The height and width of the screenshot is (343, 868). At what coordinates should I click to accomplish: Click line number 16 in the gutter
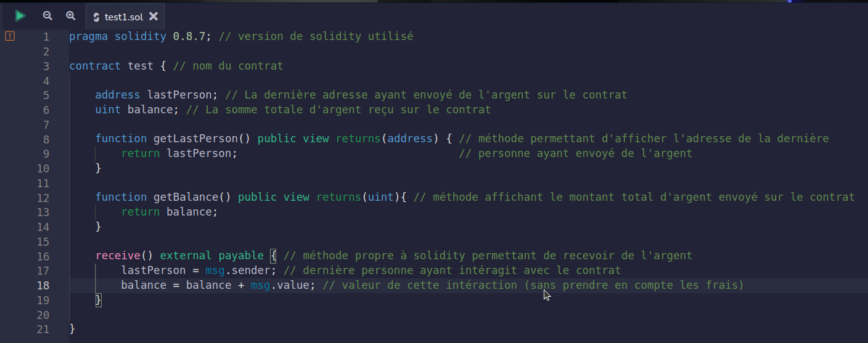(43, 256)
